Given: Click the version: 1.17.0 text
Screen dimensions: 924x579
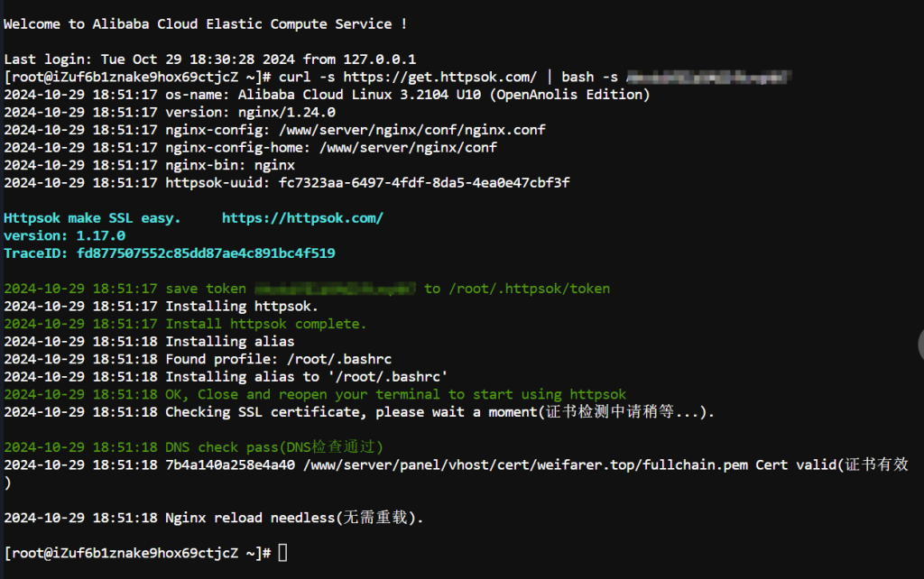Looking at the screenshot, I should [64, 235].
